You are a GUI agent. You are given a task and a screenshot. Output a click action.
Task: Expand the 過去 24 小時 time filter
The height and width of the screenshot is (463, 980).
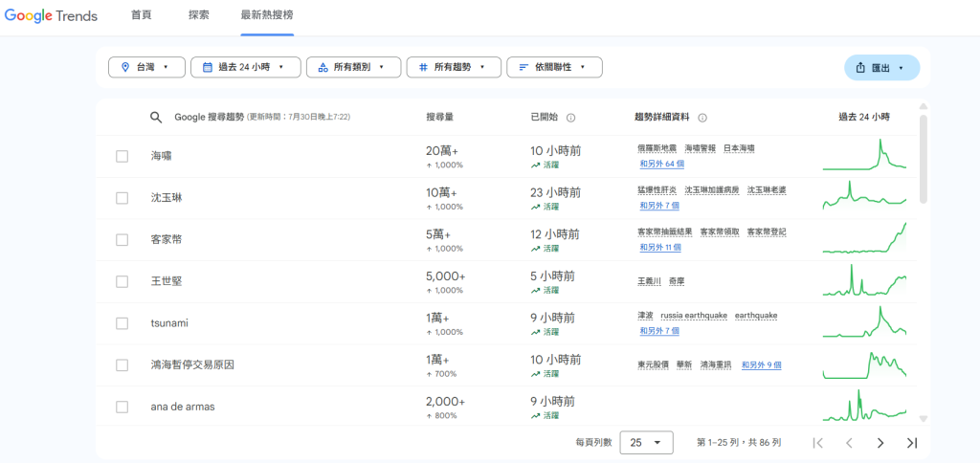coord(244,67)
